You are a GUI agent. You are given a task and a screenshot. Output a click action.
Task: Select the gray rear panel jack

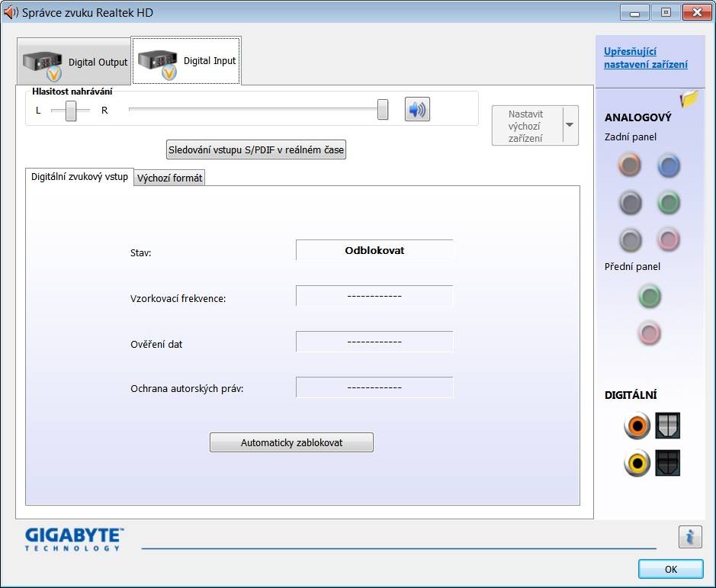[x=630, y=240]
